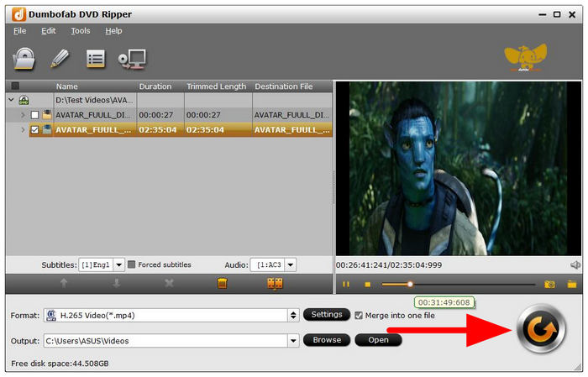Click the H.265 format icon
This screenshot has width=588, height=377.
pos(51,315)
